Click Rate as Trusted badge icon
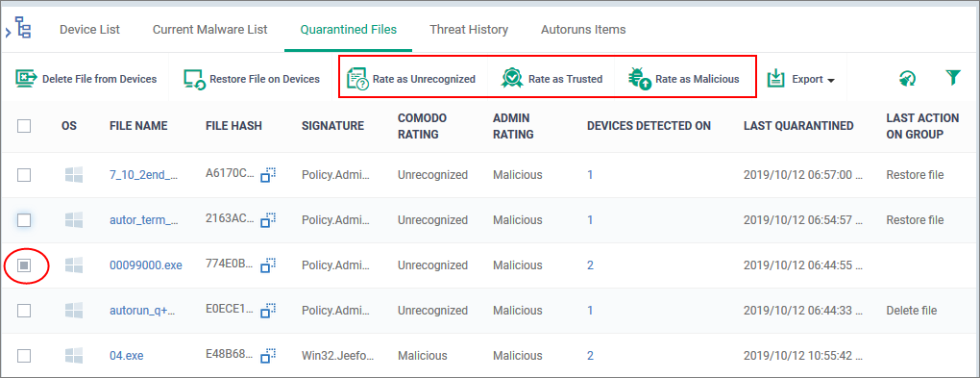The image size is (980, 378). coord(512,79)
